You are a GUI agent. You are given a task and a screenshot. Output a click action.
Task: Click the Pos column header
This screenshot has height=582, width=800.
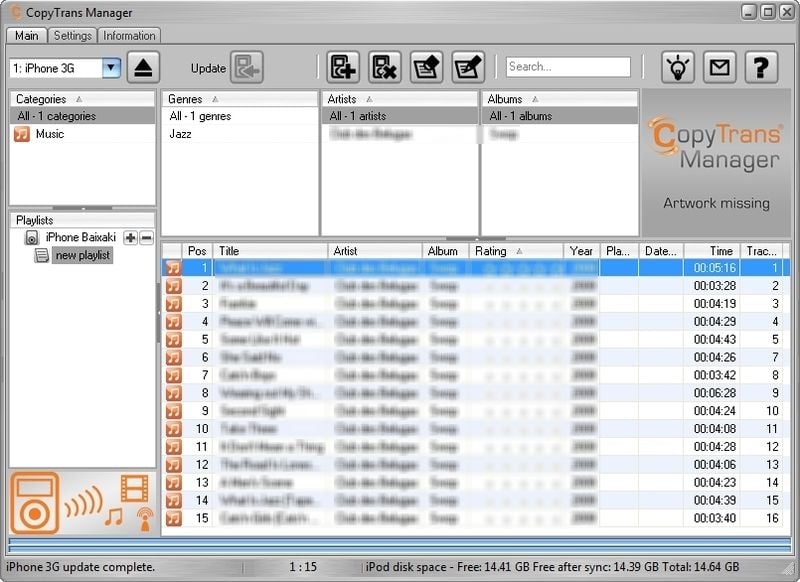(197, 251)
